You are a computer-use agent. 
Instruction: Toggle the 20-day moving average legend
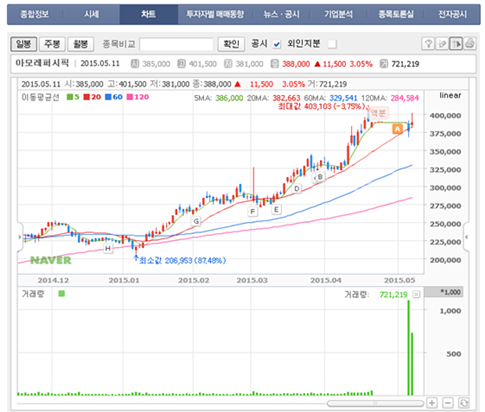[92, 97]
